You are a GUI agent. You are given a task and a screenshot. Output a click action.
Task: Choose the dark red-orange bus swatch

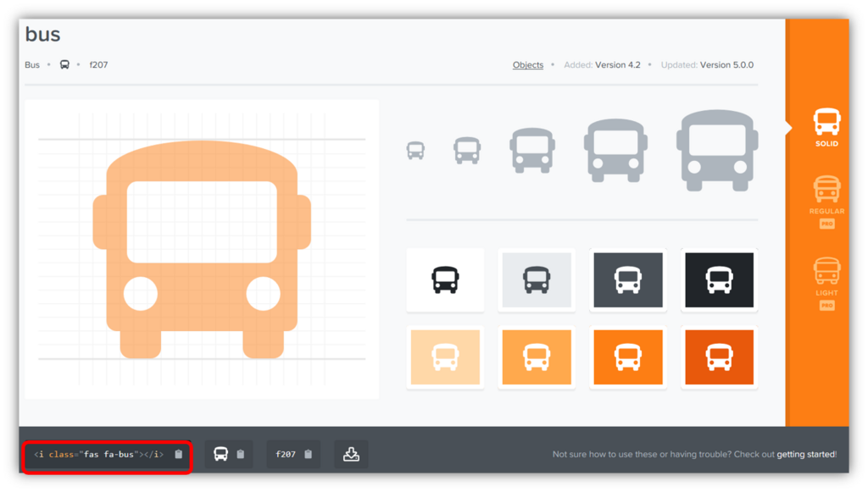pyautogui.click(x=719, y=357)
